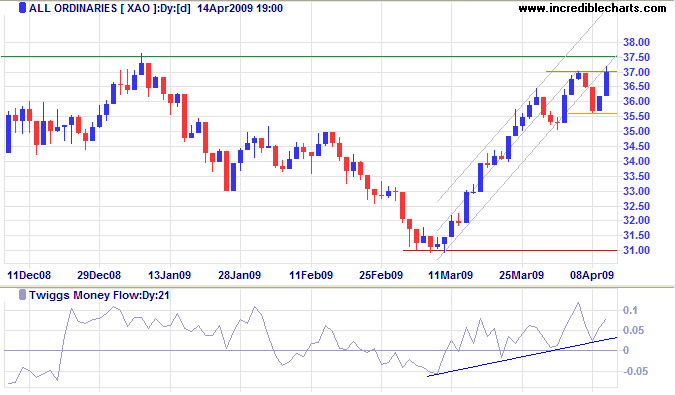The image size is (675, 395).
Task: Click the 28Jan09 date label
Action: click(240, 275)
